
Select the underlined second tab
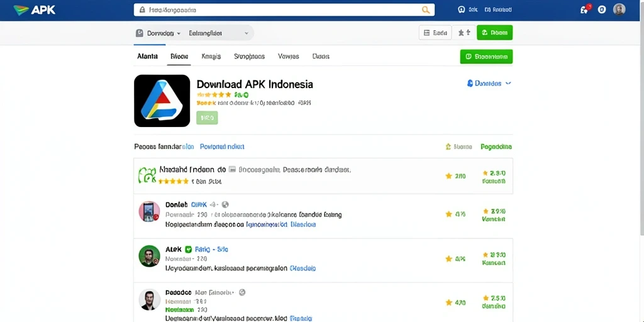tap(179, 56)
